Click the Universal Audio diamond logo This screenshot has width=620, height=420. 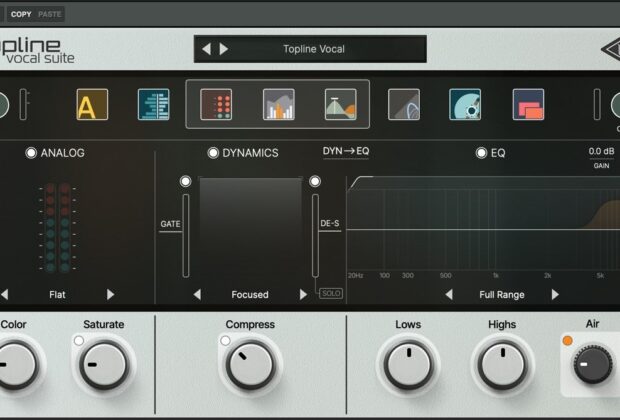(610, 50)
